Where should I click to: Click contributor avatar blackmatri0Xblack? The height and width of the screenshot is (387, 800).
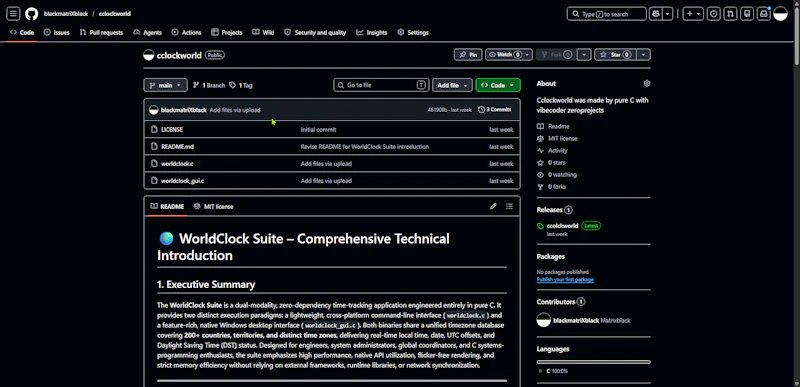pos(544,320)
